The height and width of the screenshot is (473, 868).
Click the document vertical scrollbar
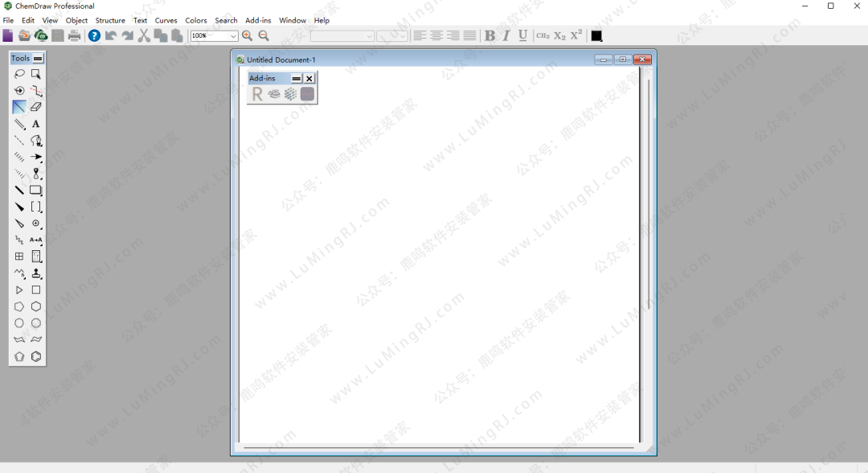coord(649,193)
